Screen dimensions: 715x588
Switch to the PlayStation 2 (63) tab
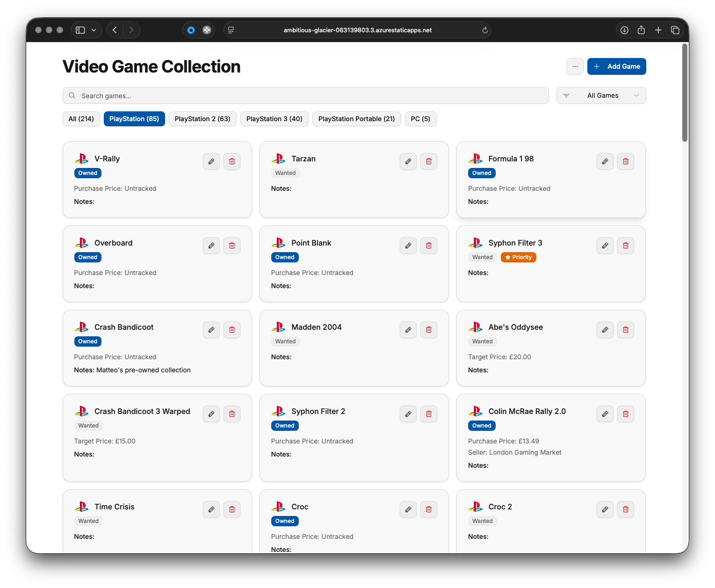tap(202, 119)
